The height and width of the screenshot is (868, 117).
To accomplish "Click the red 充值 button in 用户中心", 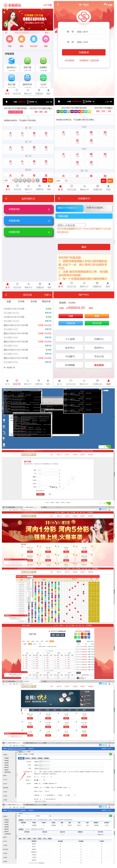I will 71,316.
